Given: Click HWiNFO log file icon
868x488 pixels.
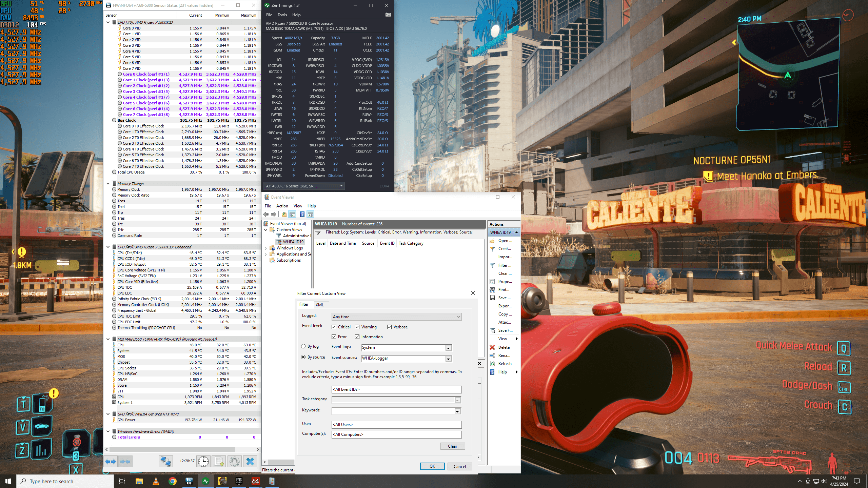Looking at the screenshot, I should 219,461.
